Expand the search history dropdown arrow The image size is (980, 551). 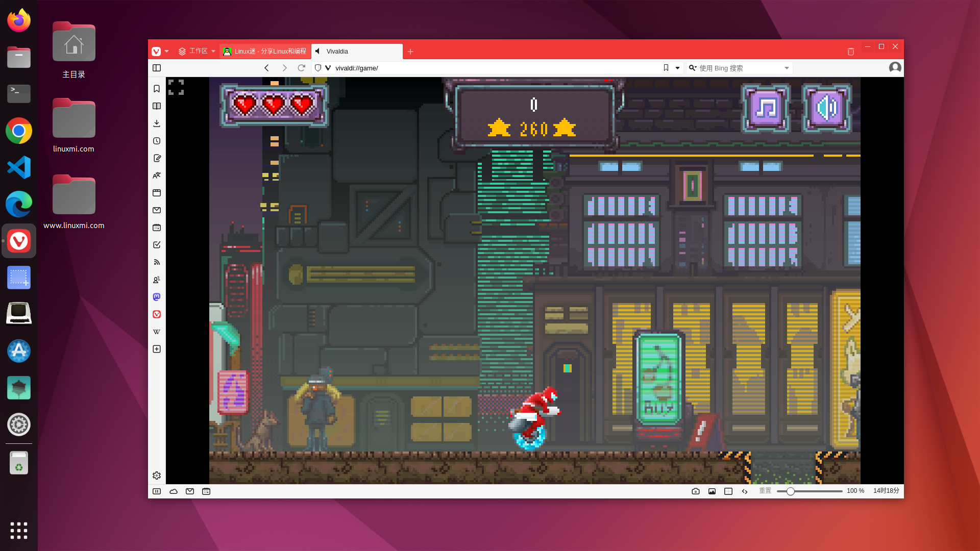pyautogui.click(x=787, y=68)
